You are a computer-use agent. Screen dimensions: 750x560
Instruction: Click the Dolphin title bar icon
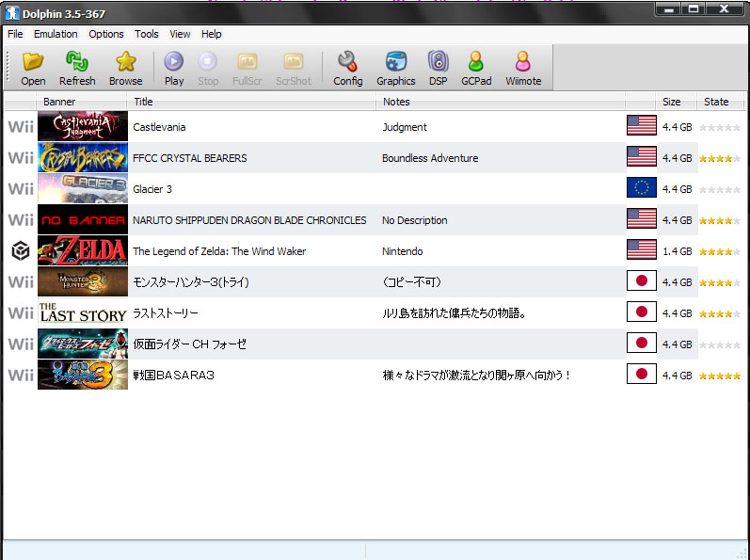point(12,13)
